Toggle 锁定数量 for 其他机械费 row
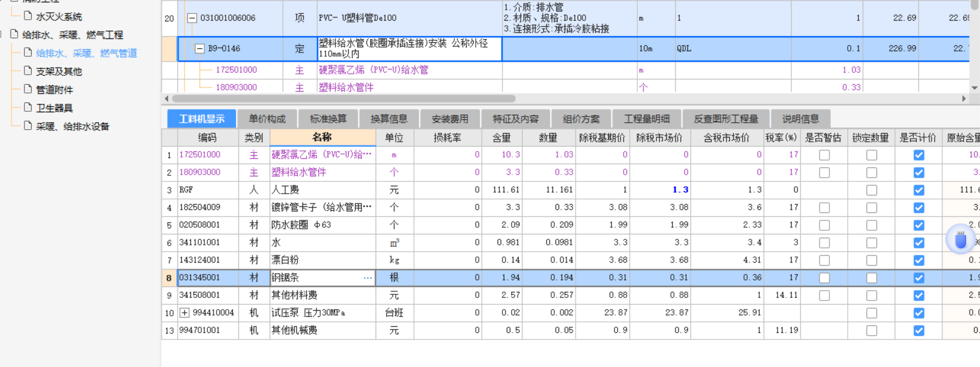Screen dimensions: 980x367 (x=871, y=330)
